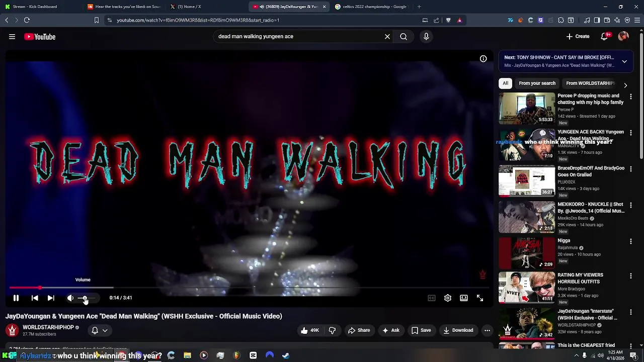Go to YouTube home via logo
This screenshot has width=644, height=362.
pyautogui.click(x=40, y=37)
